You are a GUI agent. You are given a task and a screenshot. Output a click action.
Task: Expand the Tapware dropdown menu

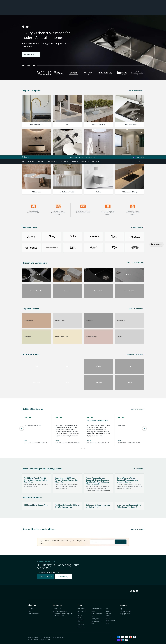75,161
